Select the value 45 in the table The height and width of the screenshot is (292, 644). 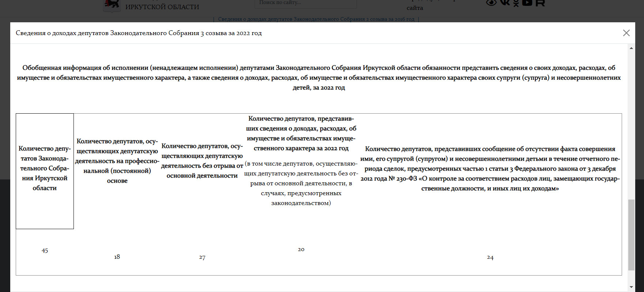(45, 250)
